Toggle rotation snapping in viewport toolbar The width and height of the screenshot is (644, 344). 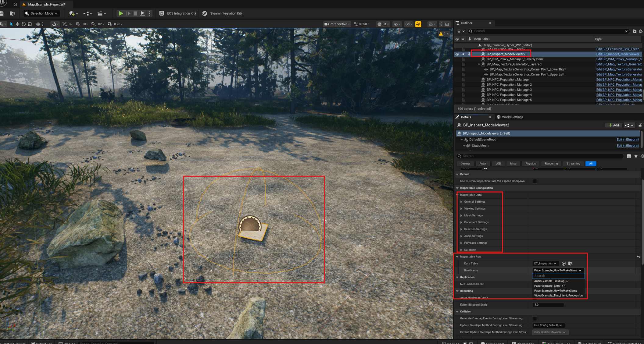point(93,24)
